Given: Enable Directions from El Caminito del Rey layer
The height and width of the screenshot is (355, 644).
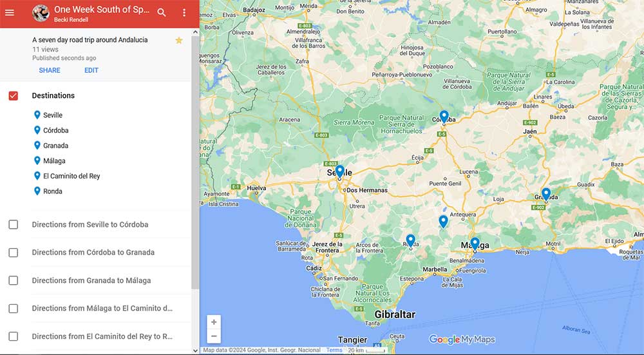Looking at the screenshot, I should 13,336.
